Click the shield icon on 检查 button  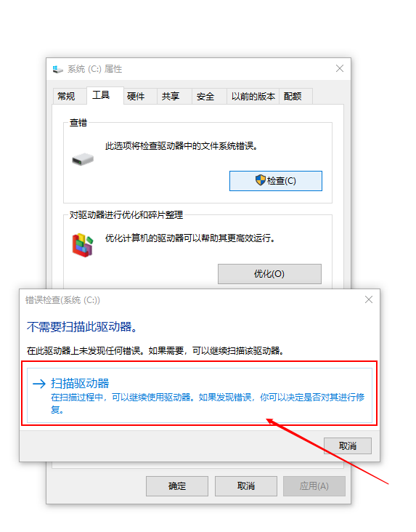(261, 180)
